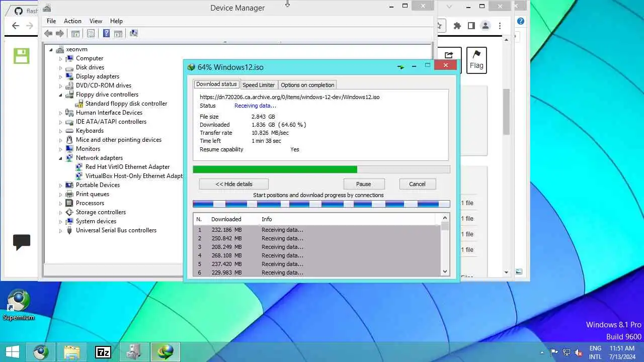Click the Forward arrow in Device Manager toolbar
The image size is (644, 362).
(x=60, y=34)
